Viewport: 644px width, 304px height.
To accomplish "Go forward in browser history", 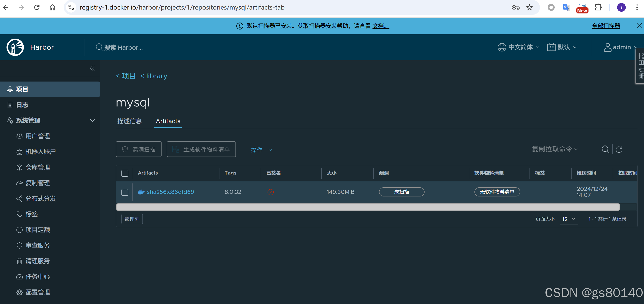I will click(x=21, y=8).
